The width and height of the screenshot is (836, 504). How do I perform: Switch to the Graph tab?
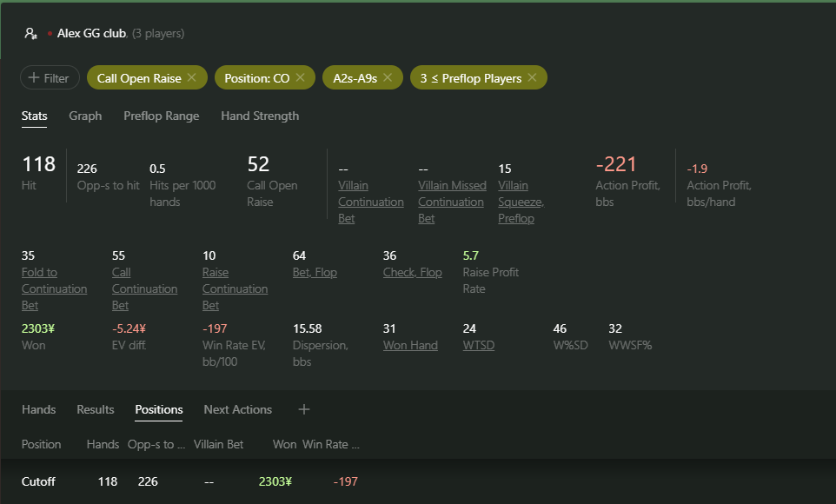[x=85, y=116]
